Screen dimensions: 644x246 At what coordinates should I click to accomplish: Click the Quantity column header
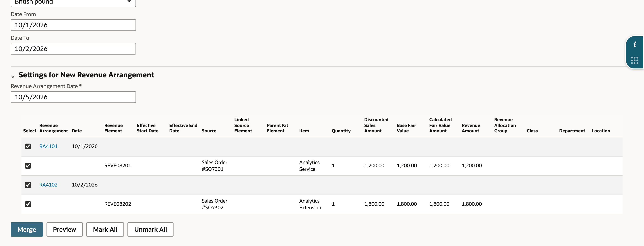point(341,131)
